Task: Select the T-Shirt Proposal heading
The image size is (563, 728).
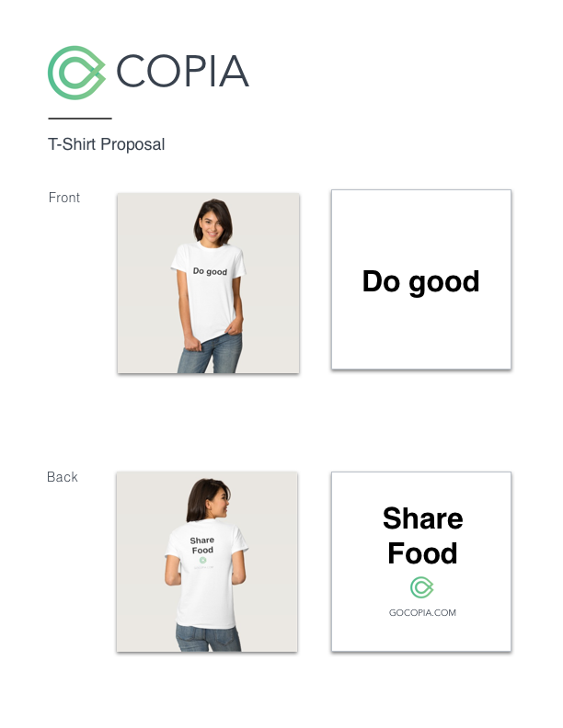Action: [107, 144]
